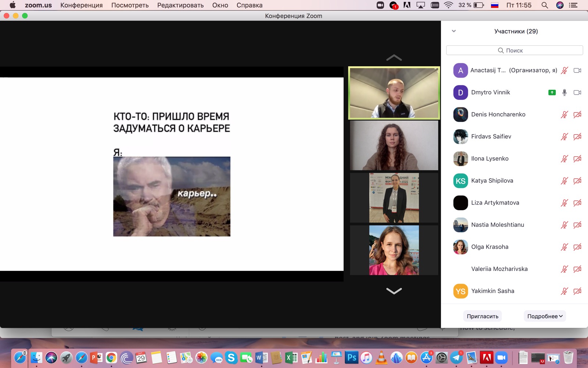This screenshot has height=368, width=588.
Task: Open Microsoft Word from the Dock
Action: (x=261, y=357)
